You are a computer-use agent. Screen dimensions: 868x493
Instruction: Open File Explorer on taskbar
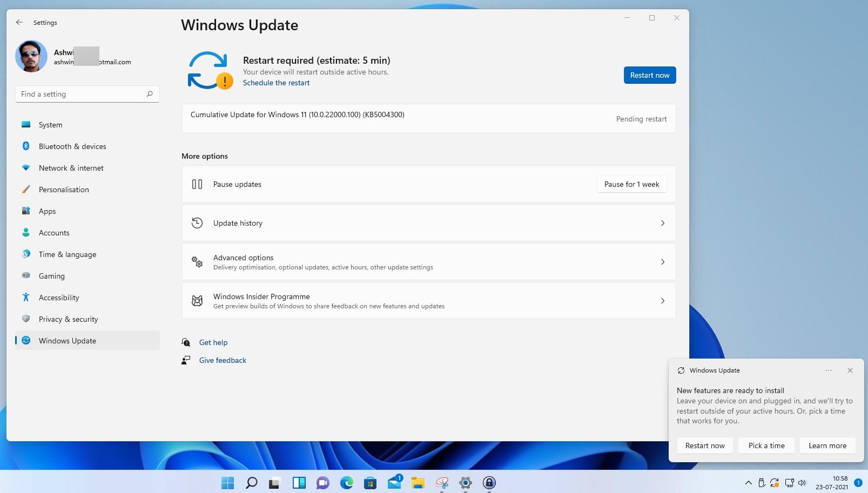click(x=418, y=483)
